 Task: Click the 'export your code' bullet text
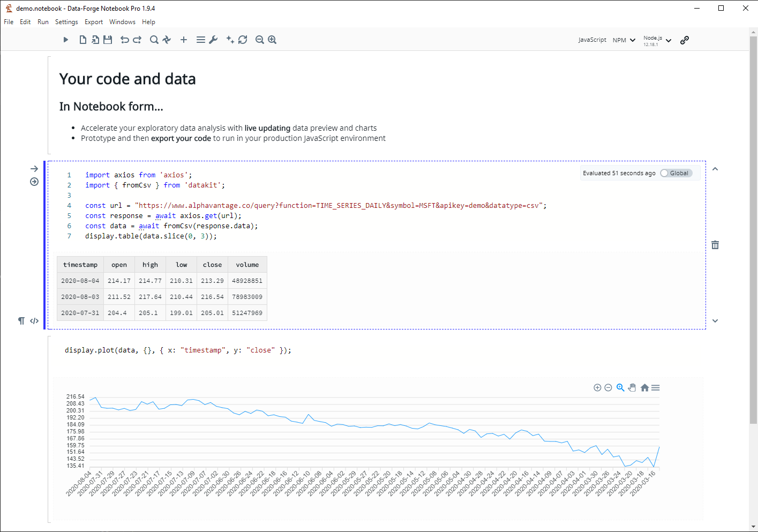point(181,138)
